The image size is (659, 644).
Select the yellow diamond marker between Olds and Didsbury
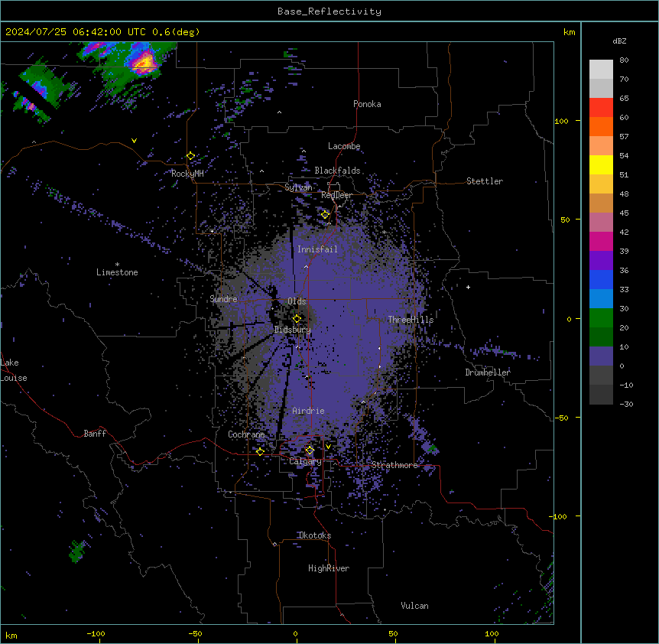(297, 318)
